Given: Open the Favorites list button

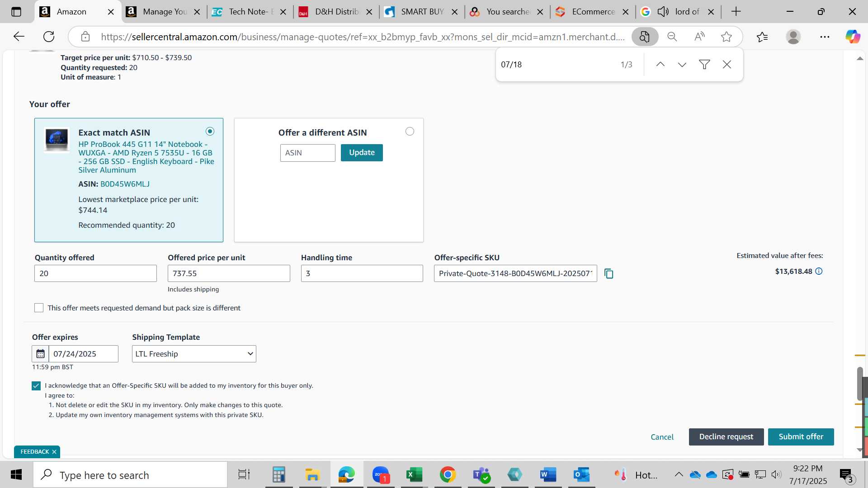Looking at the screenshot, I should (762, 37).
